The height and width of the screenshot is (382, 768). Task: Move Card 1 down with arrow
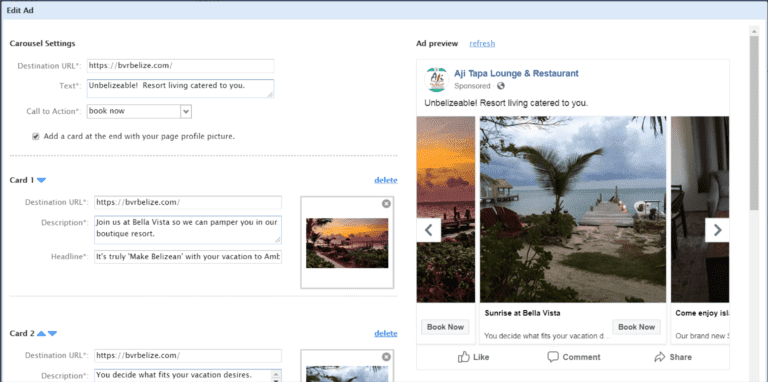coord(41,180)
